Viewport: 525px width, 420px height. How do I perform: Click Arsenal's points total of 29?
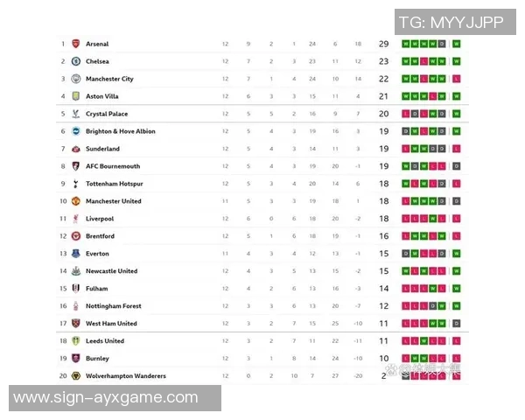[383, 44]
